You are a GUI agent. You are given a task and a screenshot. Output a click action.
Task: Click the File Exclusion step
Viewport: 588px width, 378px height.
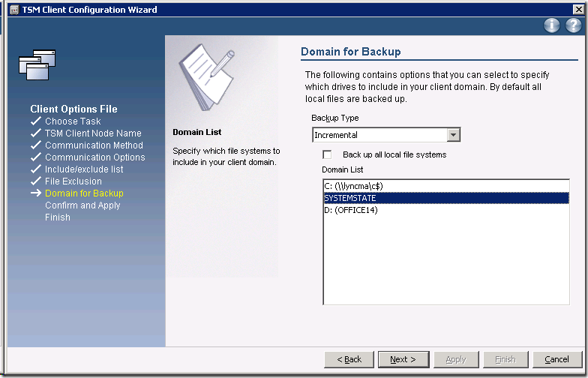tap(73, 181)
